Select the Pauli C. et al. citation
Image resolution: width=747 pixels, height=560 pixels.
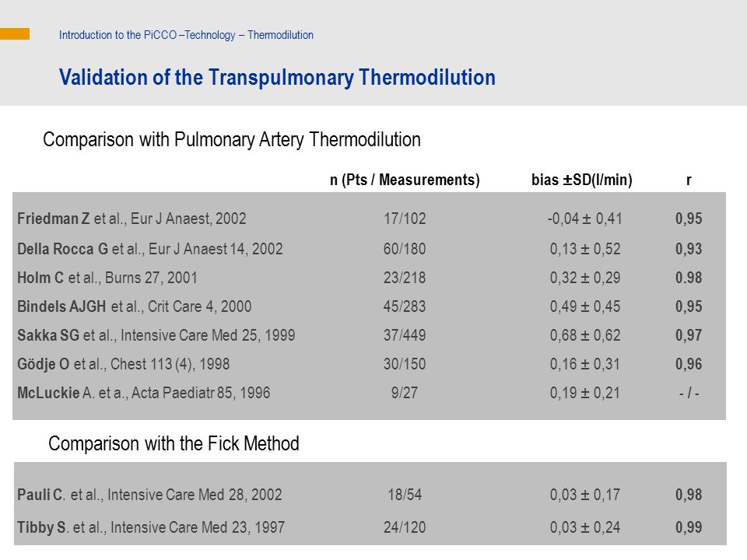click(x=149, y=495)
